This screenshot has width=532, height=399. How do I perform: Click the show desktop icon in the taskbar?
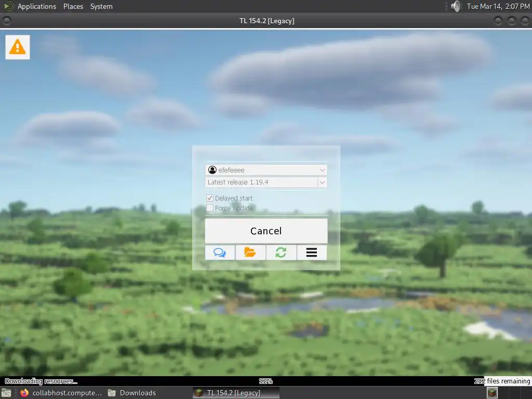pyautogui.click(x=6, y=393)
